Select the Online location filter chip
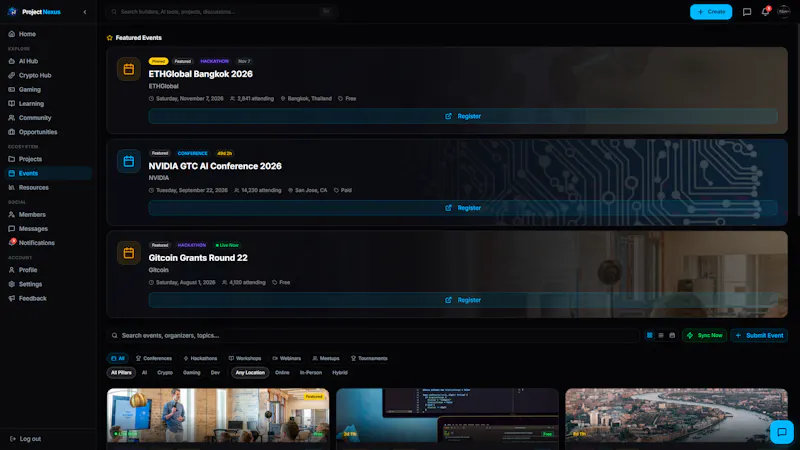 [282, 373]
